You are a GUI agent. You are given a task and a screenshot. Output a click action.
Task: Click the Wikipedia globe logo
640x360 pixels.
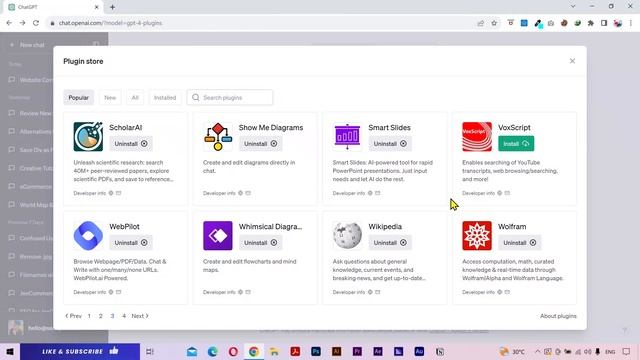pos(347,236)
